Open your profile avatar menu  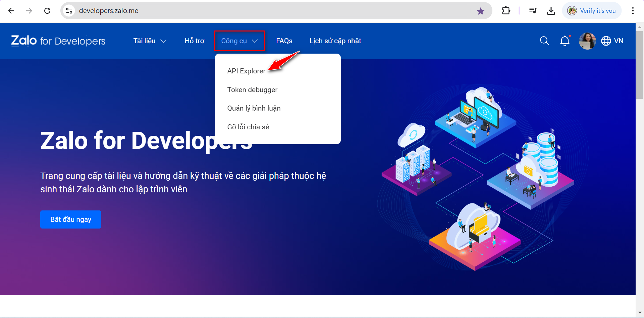click(587, 41)
